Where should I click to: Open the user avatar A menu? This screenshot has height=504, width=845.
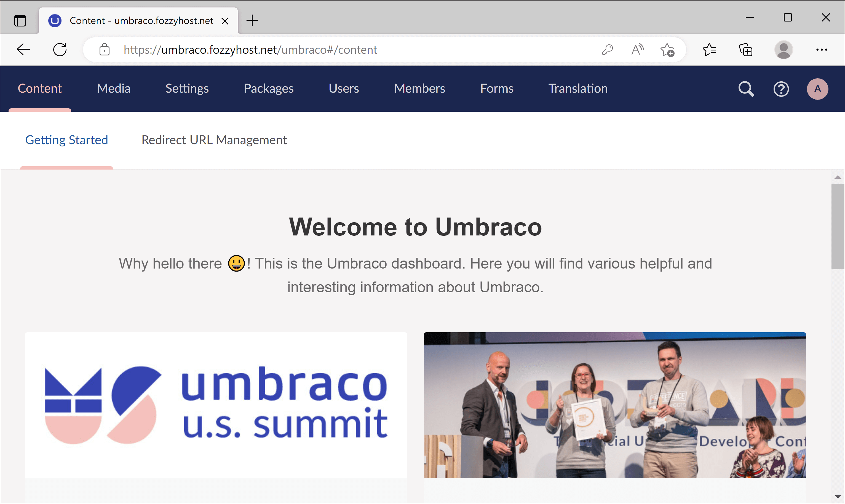[x=817, y=89]
